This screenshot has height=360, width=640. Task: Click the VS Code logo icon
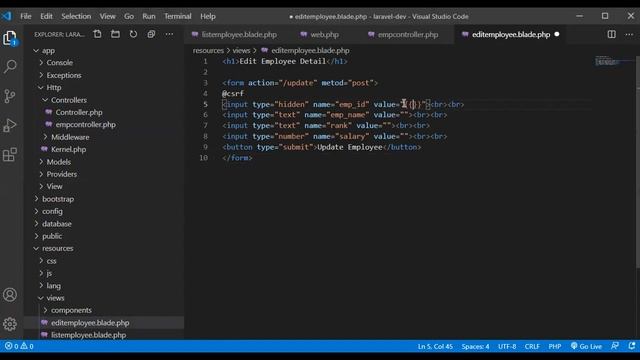7,16
